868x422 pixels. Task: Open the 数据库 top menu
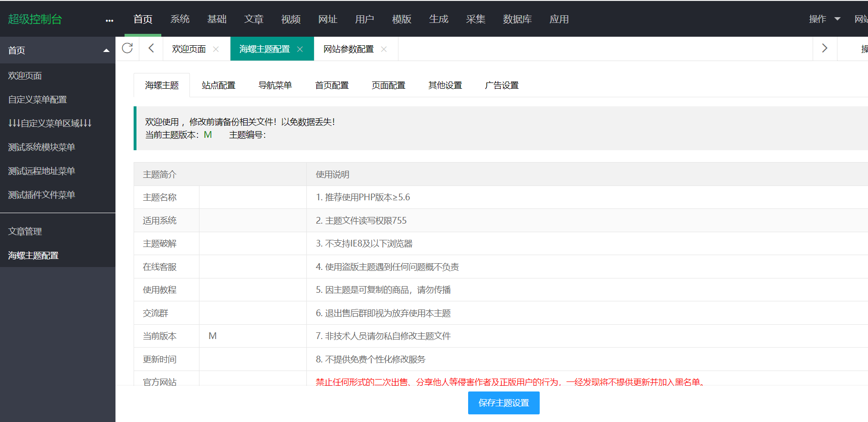click(x=517, y=19)
